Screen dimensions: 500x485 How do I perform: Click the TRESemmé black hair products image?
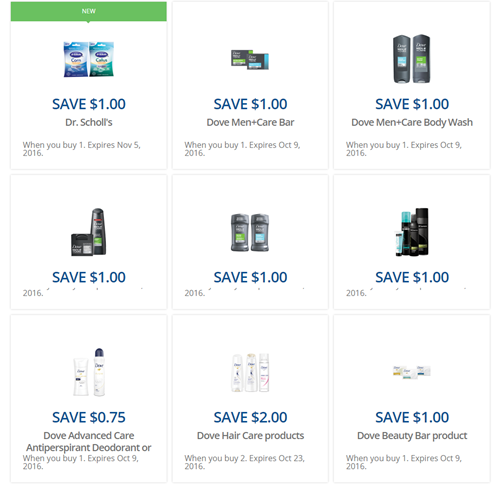coord(412,232)
